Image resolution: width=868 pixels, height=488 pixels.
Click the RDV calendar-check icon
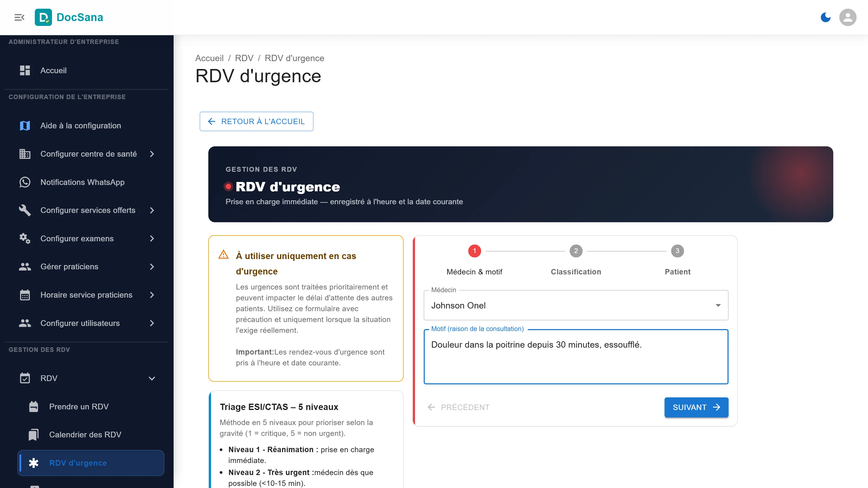click(25, 378)
